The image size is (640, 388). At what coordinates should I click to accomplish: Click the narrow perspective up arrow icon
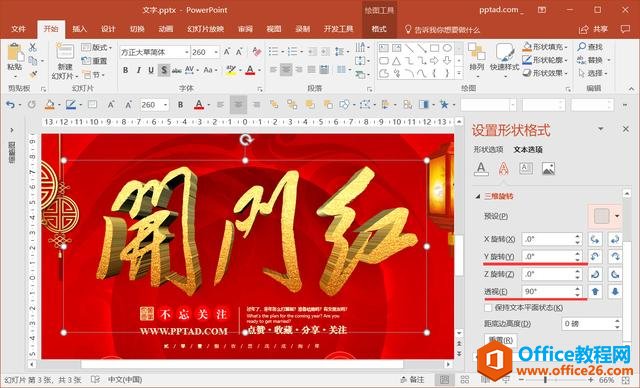pos(595,291)
